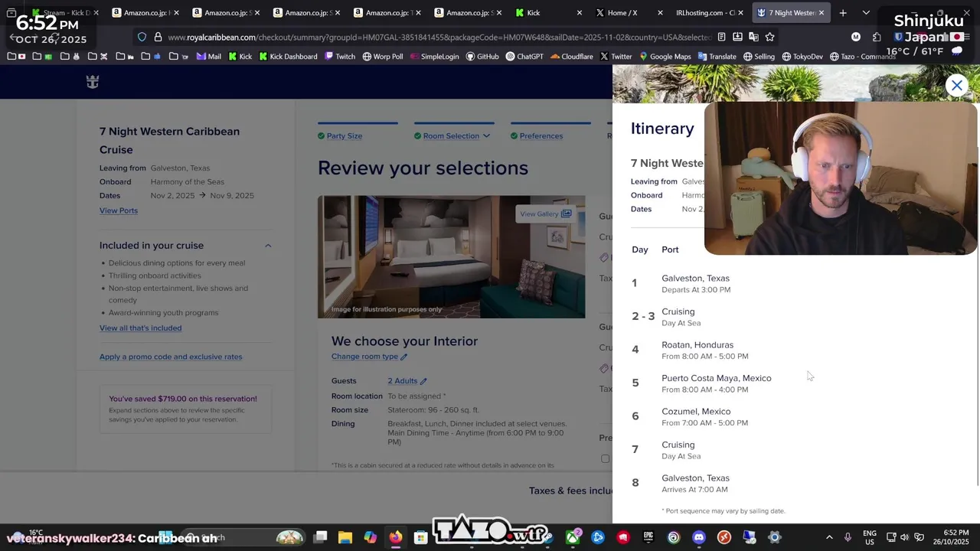
Task: Click the 2 Adults guests link
Action: (402, 381)
